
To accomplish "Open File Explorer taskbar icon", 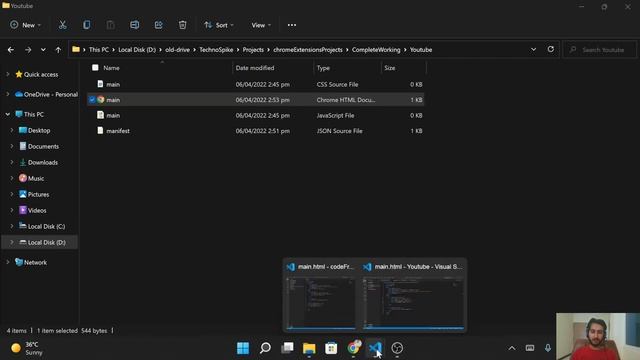I will (309, 348).
